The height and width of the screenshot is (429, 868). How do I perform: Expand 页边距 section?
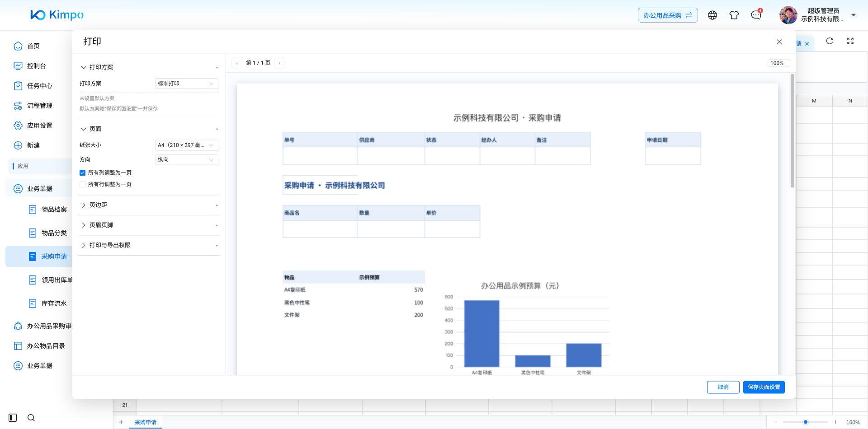(x=149, y=205)
